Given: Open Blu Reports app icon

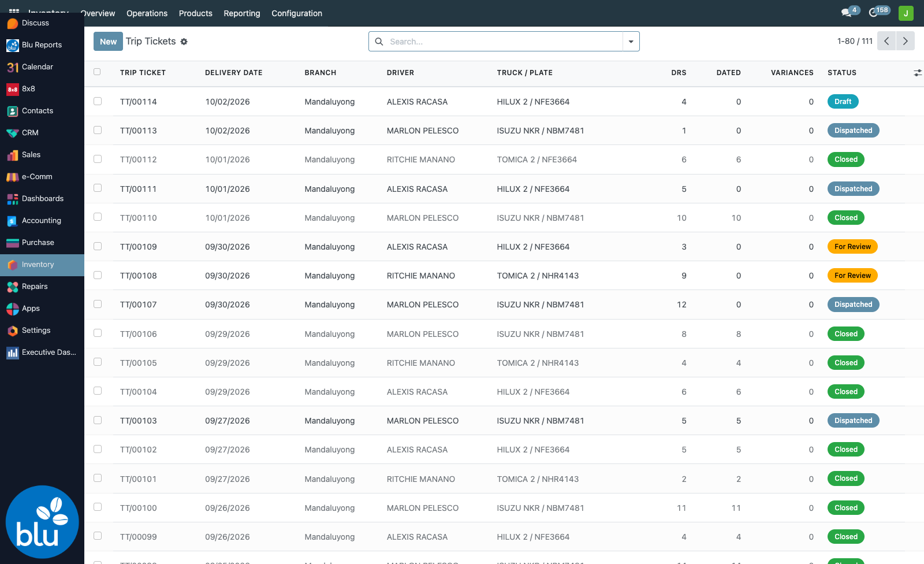Looking at the screenshot, I should click(x=13, y=45).
